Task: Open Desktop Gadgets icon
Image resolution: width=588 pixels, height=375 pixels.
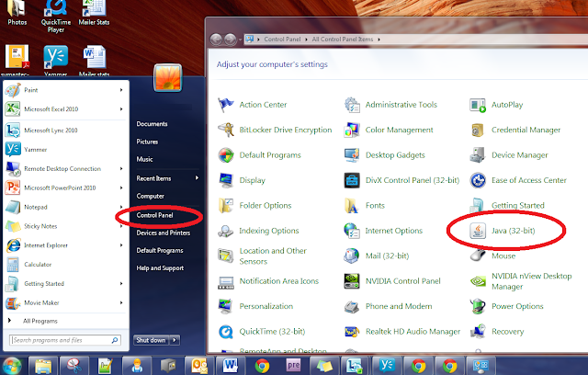Action: click(x=352, y=155)
